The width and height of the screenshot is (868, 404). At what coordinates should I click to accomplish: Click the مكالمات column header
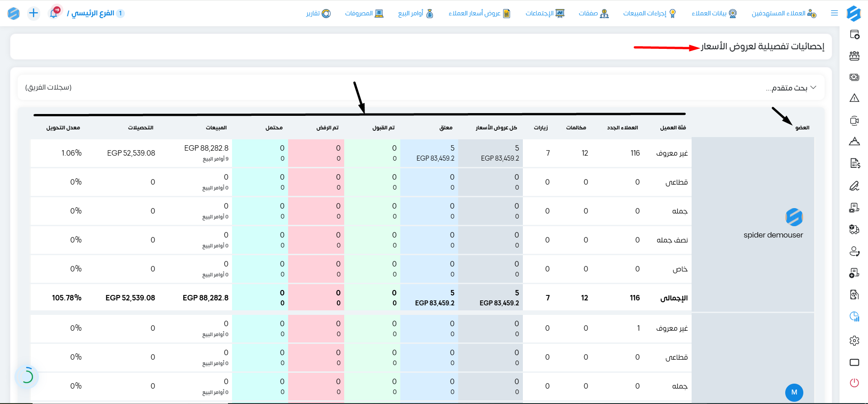[576, 128]
